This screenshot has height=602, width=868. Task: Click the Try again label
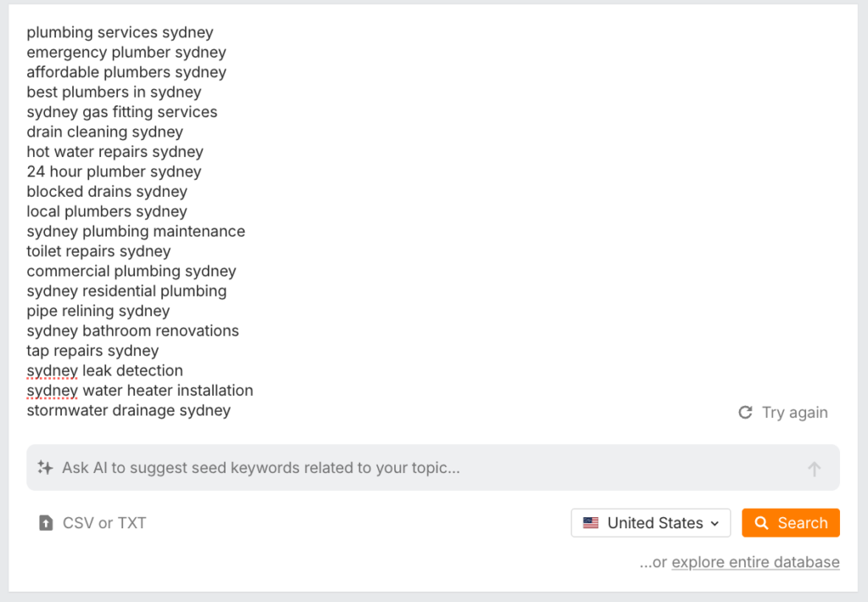[794, 413]
